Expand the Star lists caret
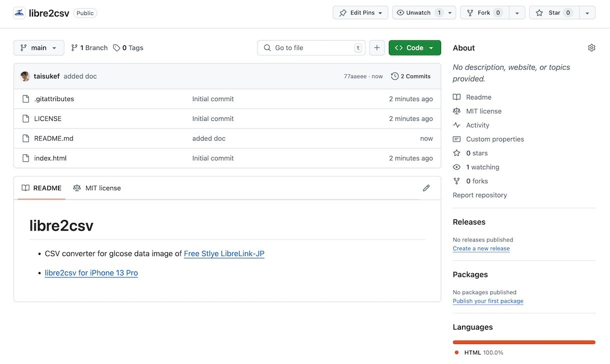Screen dimensions: 610x364 pyautogui.click(x=587, y=13)
